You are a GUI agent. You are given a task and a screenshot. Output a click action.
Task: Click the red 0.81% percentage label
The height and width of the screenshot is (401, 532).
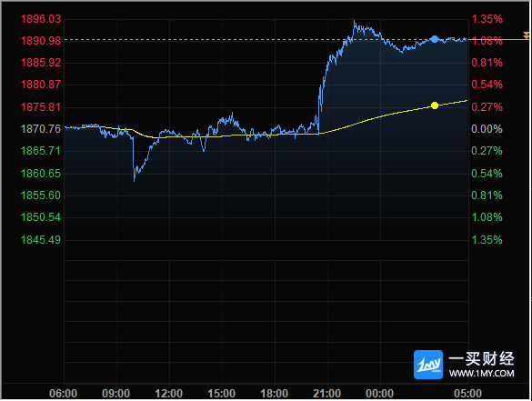(x=487, y=63)
